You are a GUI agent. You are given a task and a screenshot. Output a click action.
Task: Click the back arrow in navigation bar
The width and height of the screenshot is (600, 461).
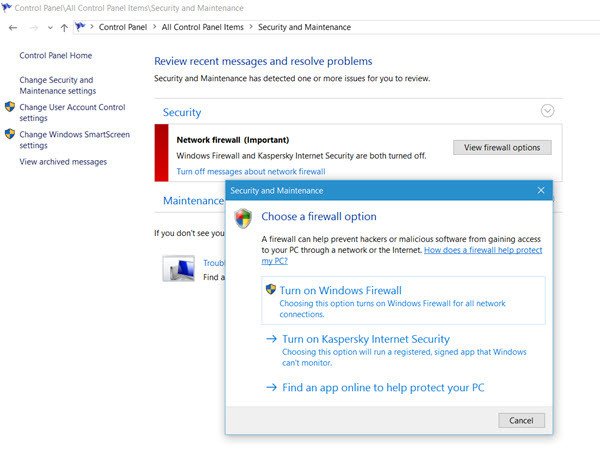[x=13, y=27]
